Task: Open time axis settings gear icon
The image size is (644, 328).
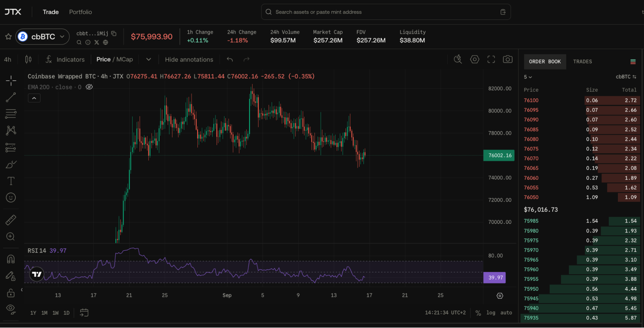Action: coord(500,296)
